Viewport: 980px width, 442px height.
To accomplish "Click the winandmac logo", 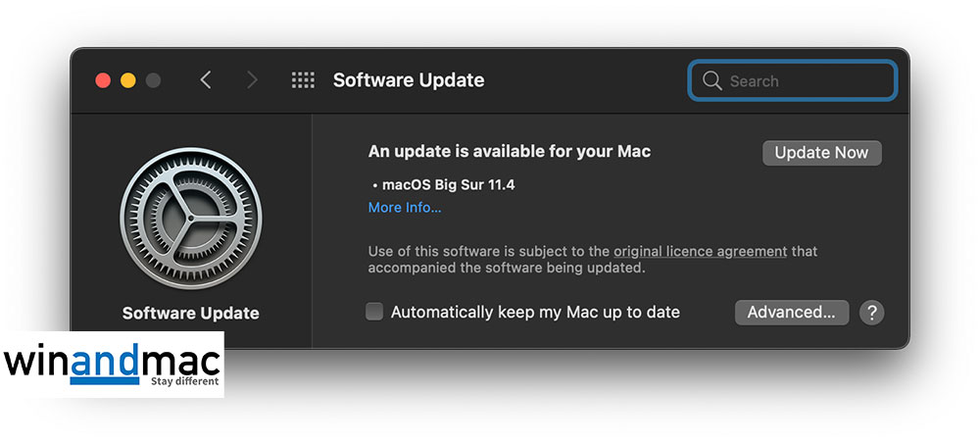I will coord(113,365).
